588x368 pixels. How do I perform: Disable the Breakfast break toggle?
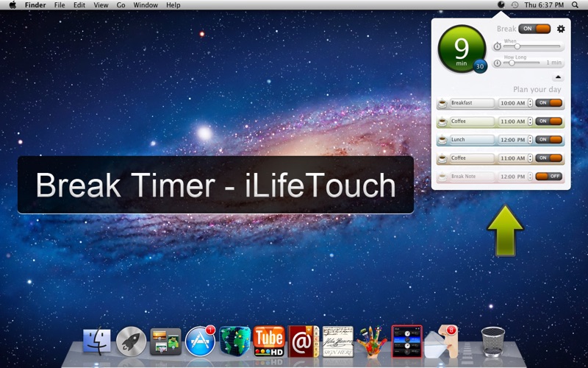[x=548, y=103]
